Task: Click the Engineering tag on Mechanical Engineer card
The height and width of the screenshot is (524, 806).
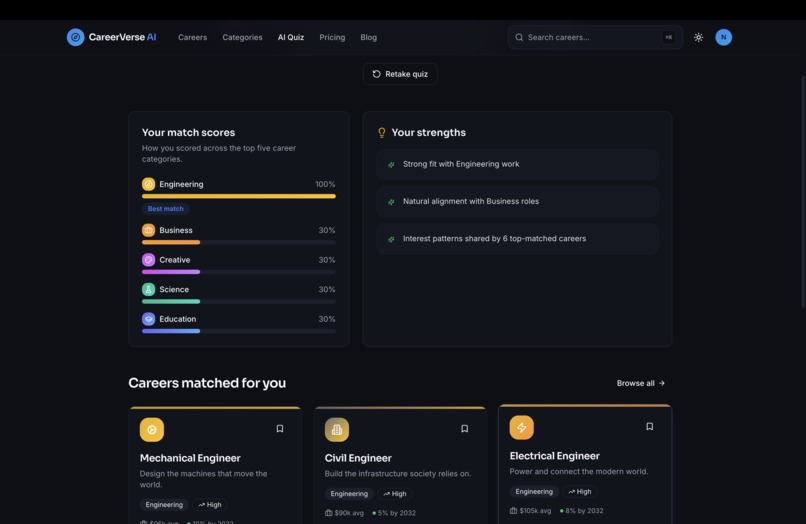Action: click(x=164, y=504)
